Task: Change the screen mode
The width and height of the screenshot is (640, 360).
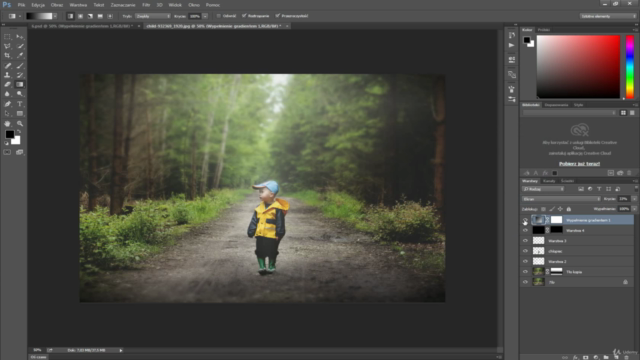Action: coord(20,152)
